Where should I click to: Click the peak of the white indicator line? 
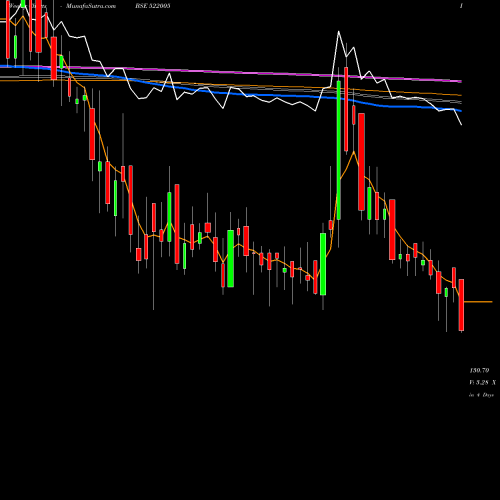339,31
